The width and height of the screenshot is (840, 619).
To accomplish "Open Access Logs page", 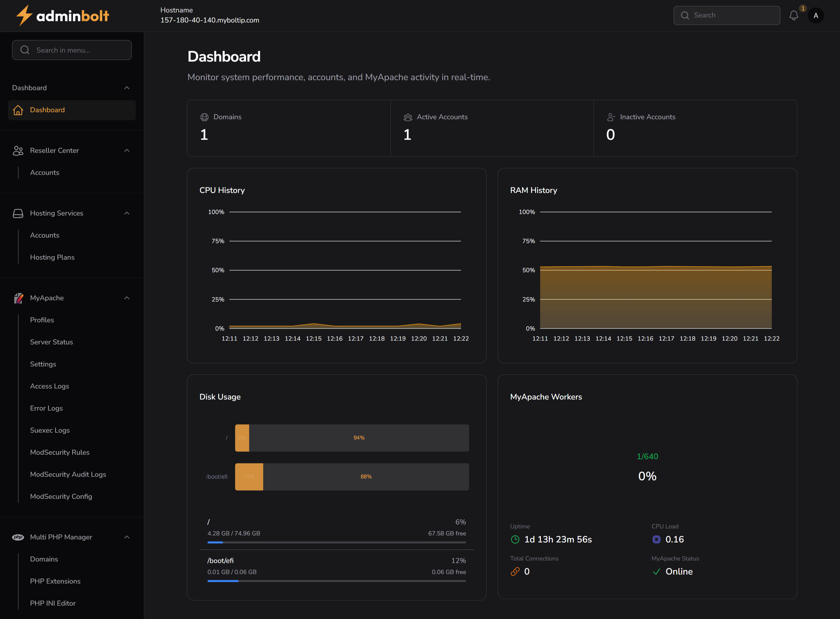I will click(x=49, y=386).
